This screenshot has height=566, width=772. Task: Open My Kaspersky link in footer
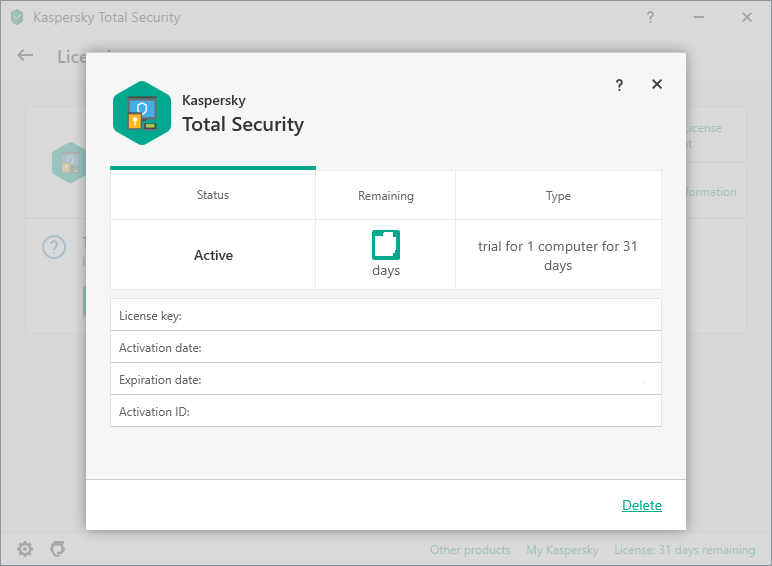click(562, 550)
